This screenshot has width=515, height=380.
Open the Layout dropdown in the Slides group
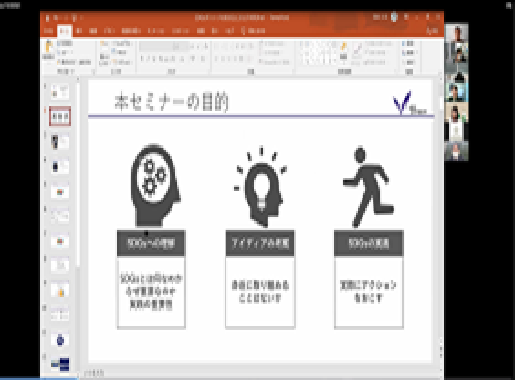pyautogui.click(x=122, y=43)
